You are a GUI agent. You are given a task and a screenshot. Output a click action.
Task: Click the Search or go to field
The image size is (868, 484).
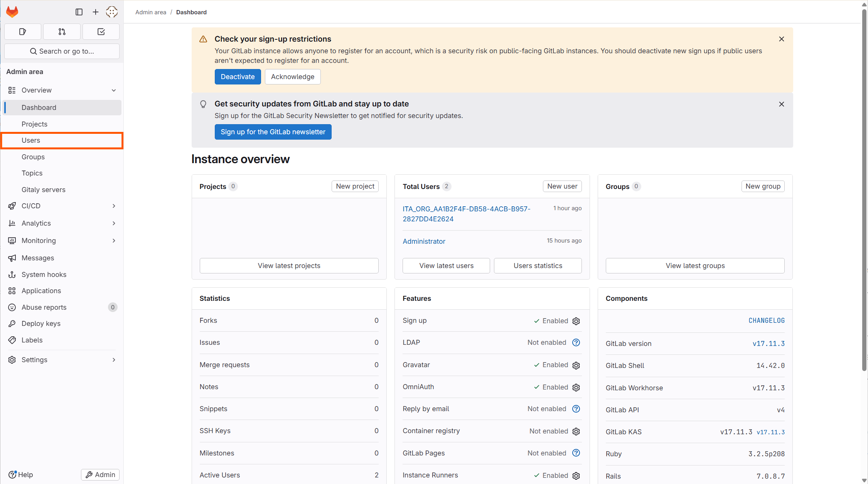pos(62,51)
